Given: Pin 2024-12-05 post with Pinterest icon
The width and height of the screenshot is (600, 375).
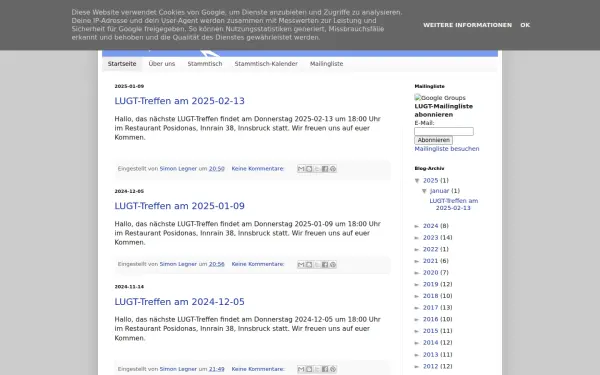Looking at the screenshot, I should pos(333,369).
